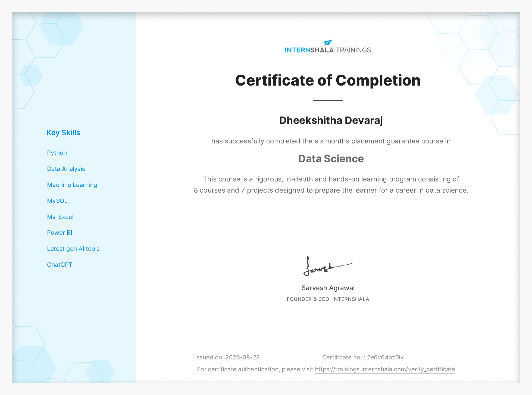This screenshot has width=532, height=395.
Task: Click the Power BI skill link
Action: click(x=60, y=233)
